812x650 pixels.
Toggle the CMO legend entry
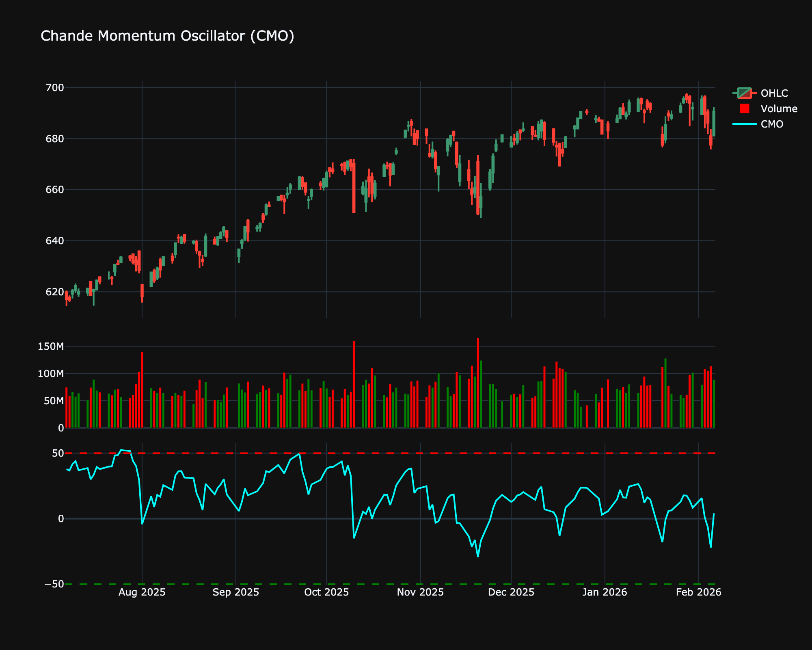[x=771, y=124]
